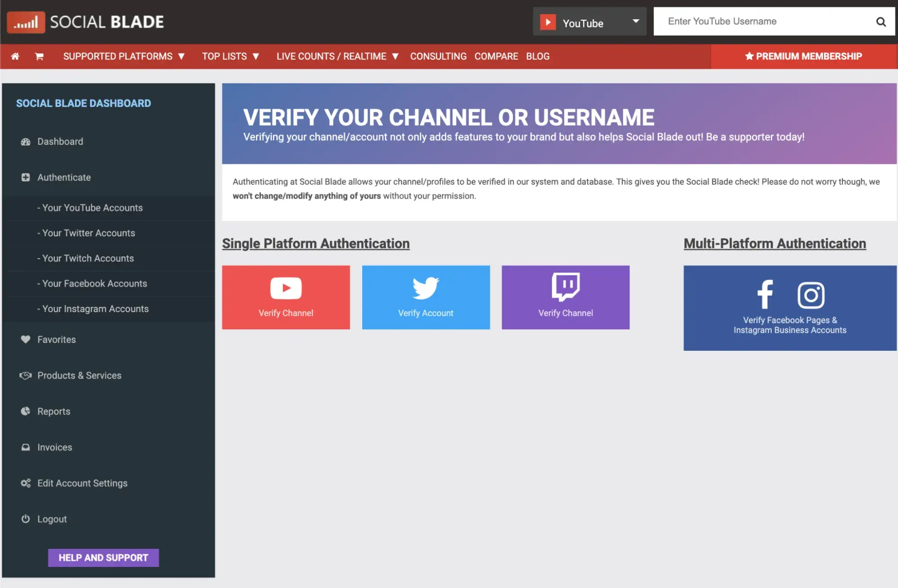Click the Dashboard gauge icon
This screenshot has width=898, height=588.
click(26, 141)
